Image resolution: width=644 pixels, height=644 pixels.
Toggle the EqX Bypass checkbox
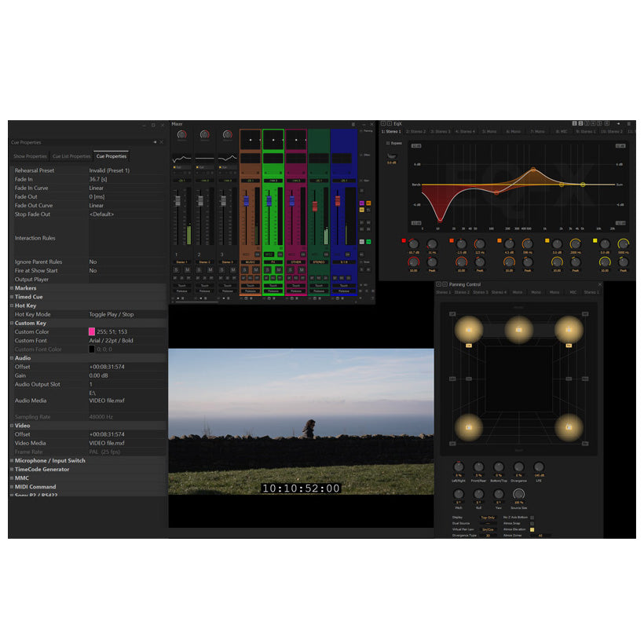point(388,144)
